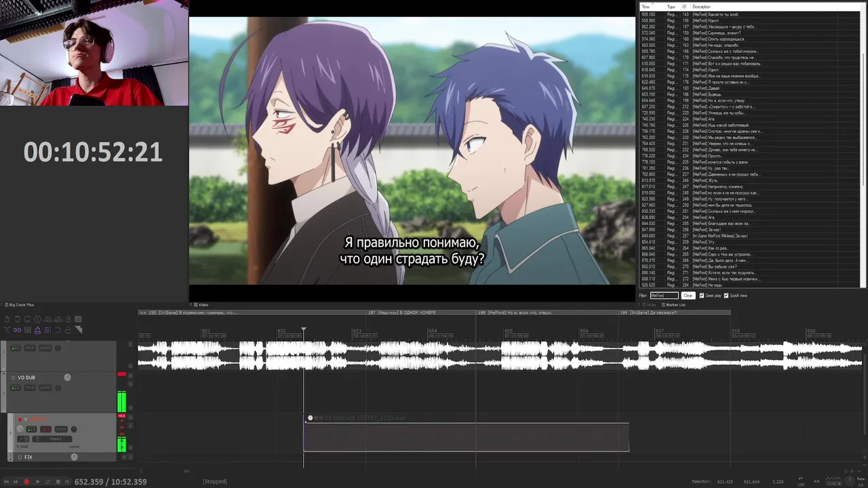Click the New project toolbar icon
The image size is (868, 488).
(7, 319)
